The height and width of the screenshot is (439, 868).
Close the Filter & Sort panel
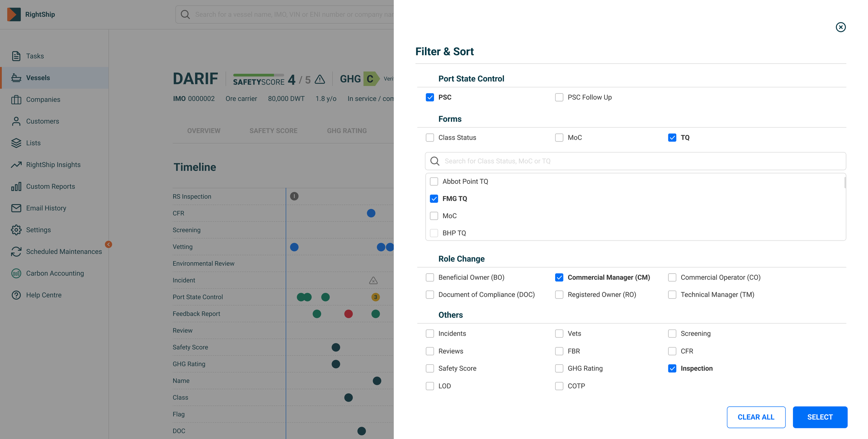(840, 27)
